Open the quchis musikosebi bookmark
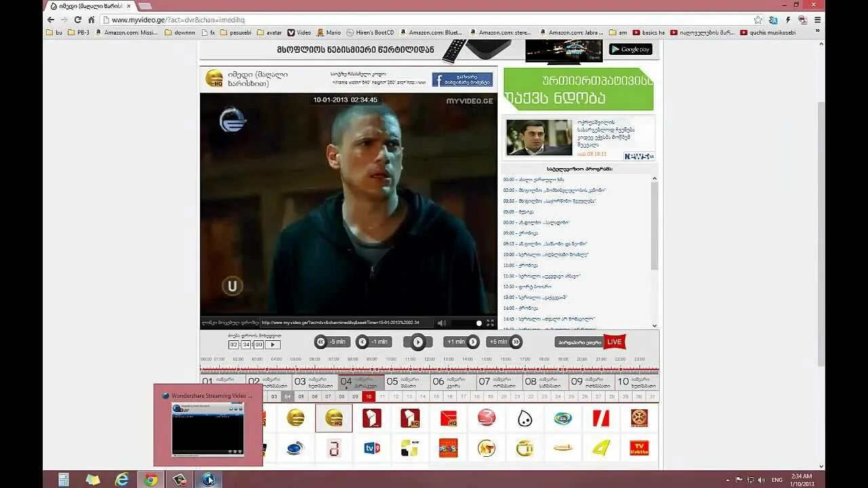 [x=768, y=32]
